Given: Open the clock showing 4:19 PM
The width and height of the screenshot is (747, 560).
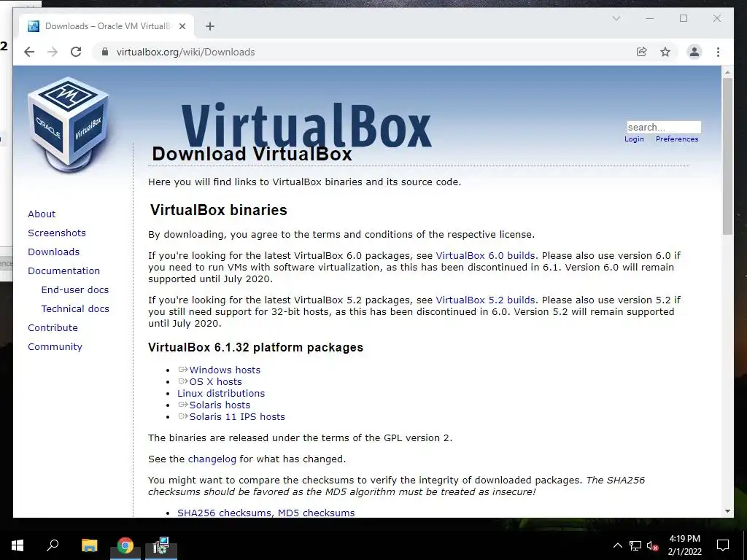Looking at the screenshot, I should click(684, 545).
